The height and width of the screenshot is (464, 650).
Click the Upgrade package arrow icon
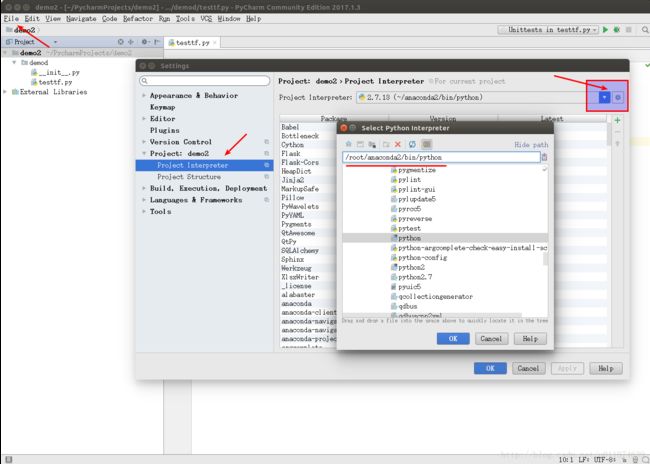[x=617, y=143]
